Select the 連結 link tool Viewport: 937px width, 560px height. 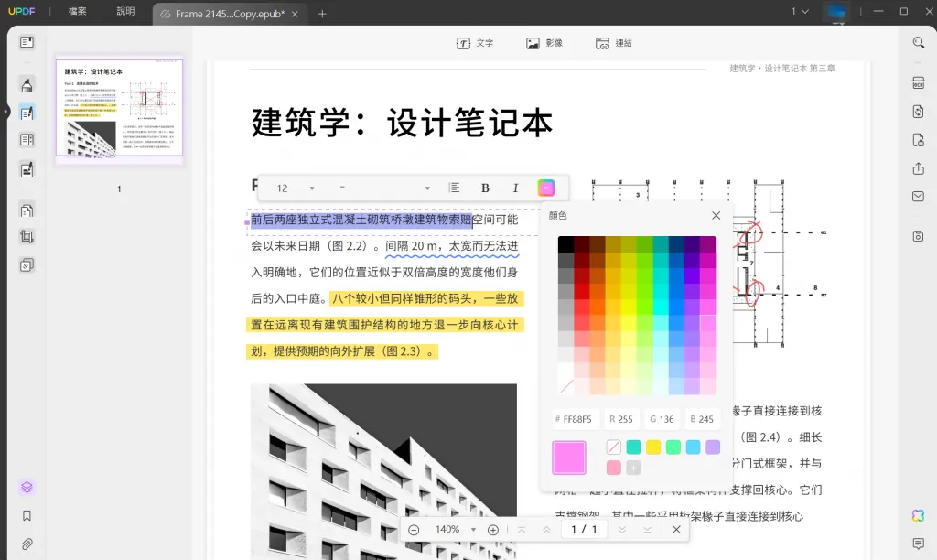pyautogui.click(x=614, y=43)
